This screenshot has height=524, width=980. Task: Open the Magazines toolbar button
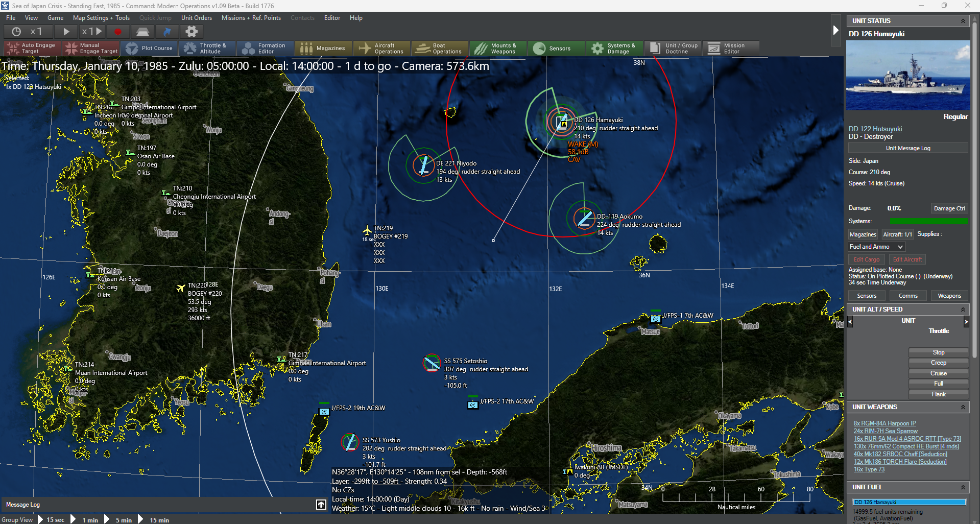pyautogui.click(x=324, y=49)
